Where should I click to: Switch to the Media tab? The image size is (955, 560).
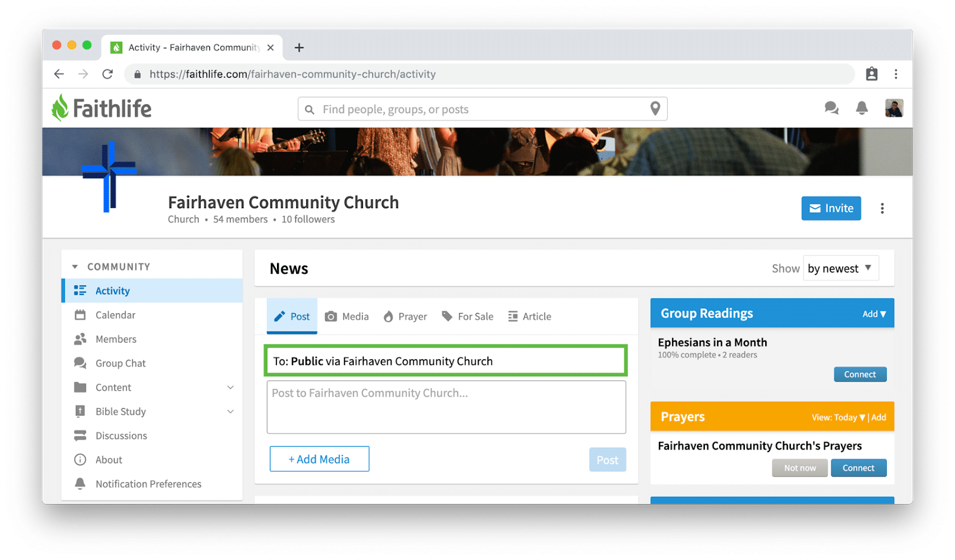pyautogui.click(x=347, y=316)
